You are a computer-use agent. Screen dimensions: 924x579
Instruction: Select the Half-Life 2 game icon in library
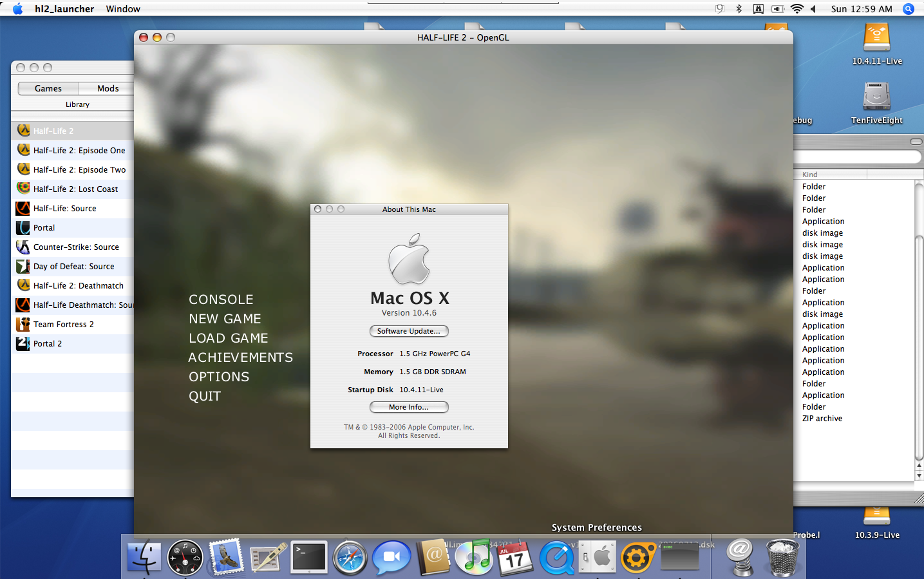tap(23, 131)
